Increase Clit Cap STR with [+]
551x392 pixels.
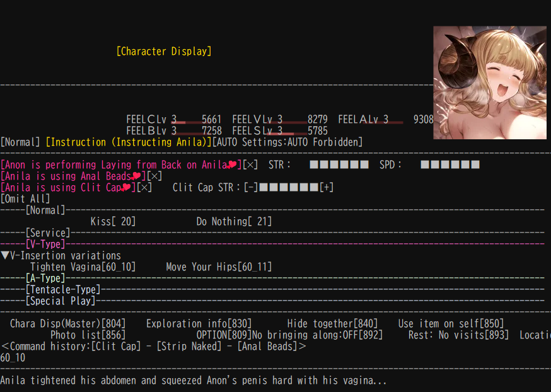[x=327, y=187]
